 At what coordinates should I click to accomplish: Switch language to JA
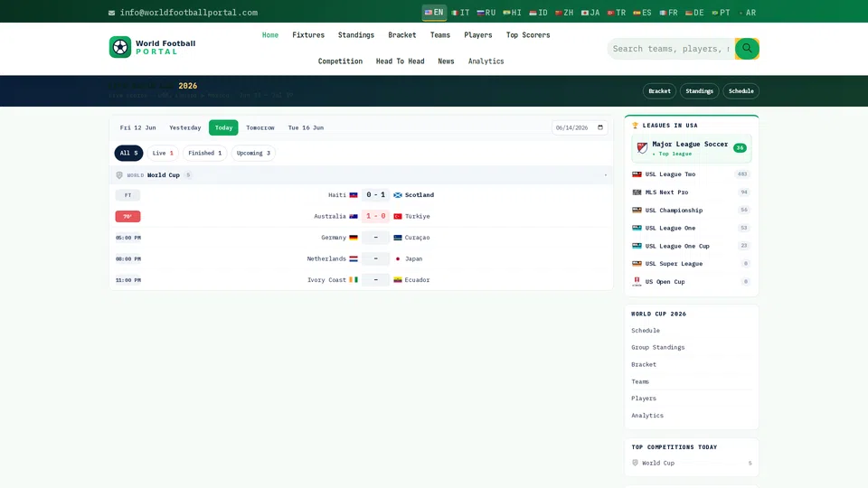coord(590,13)
